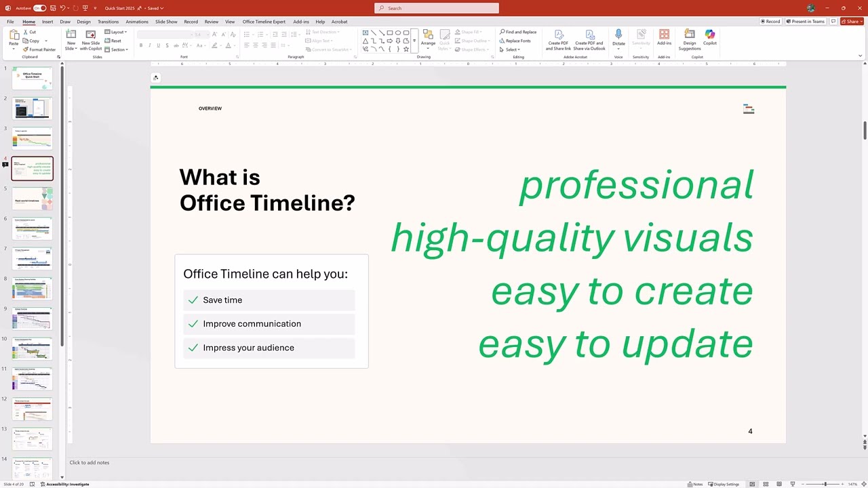Click the Save icon in title bar

tap(53, 8)
